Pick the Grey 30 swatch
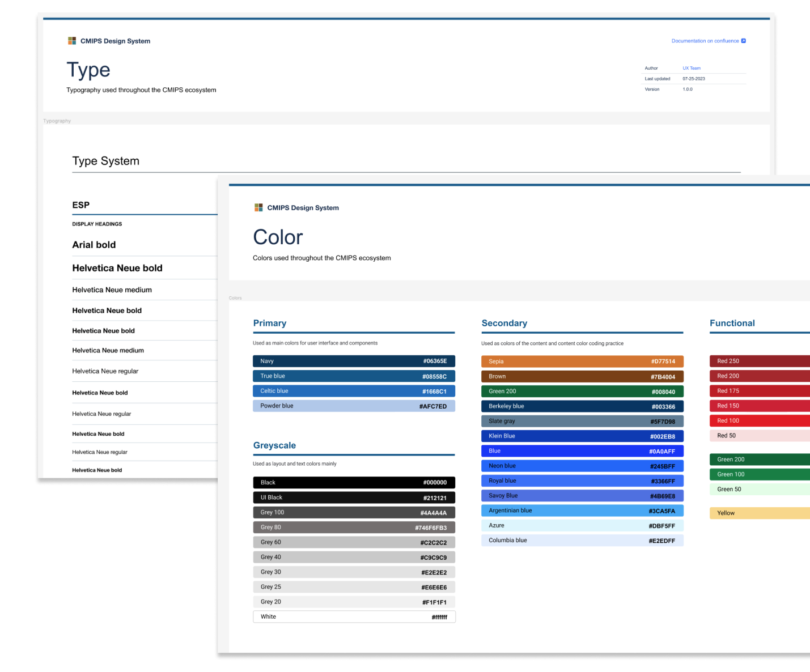 [354, 572]
